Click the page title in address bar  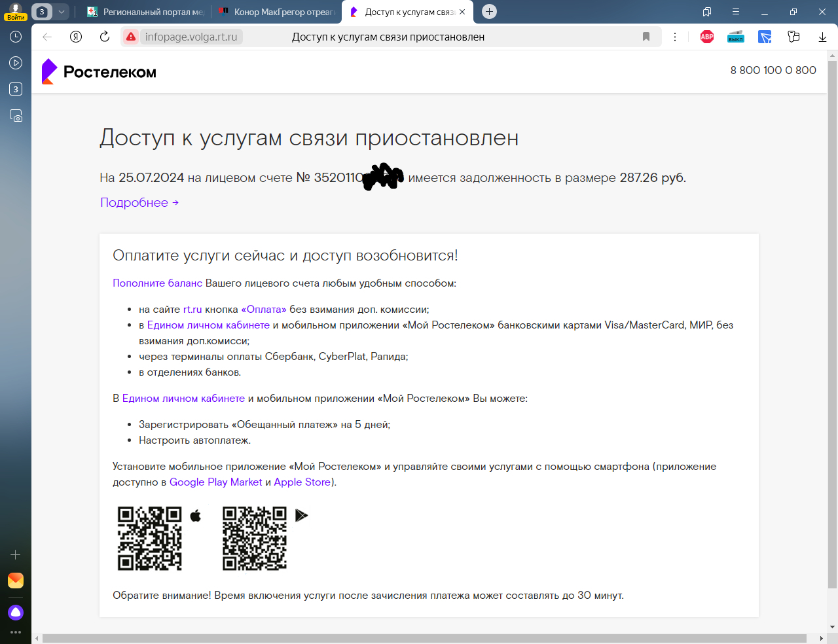coord(388,37)
